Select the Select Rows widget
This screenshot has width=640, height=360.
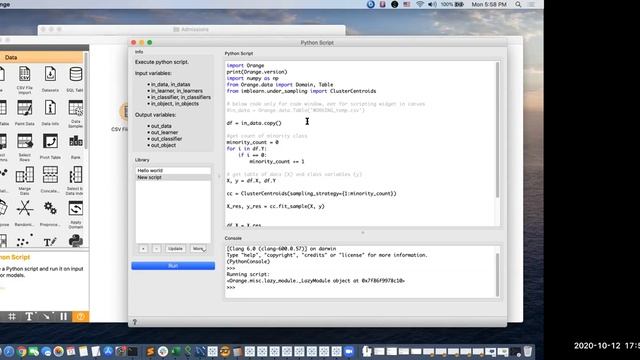coord(24,147)
